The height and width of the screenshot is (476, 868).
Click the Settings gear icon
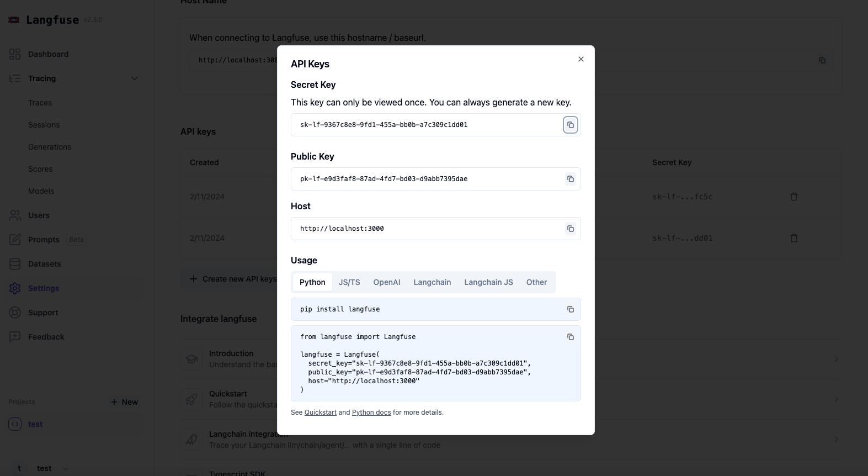pos(15,288)
